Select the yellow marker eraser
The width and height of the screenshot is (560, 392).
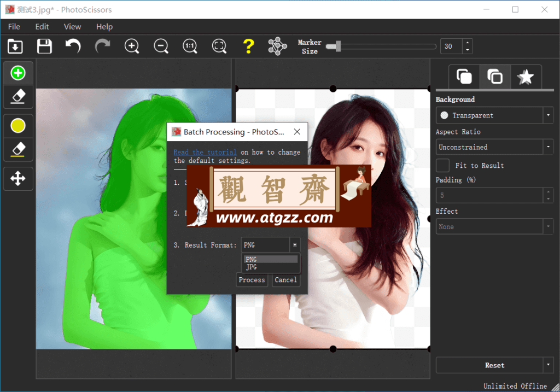18,149
